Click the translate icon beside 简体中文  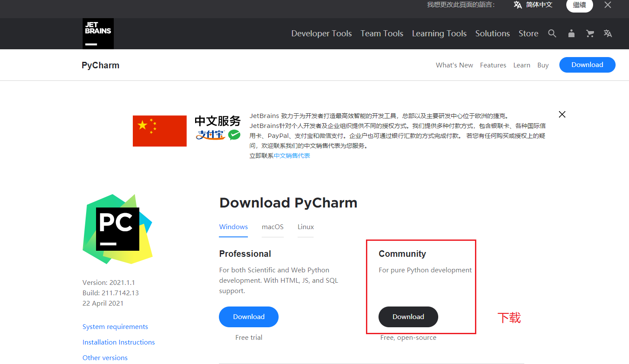point(517,5)
